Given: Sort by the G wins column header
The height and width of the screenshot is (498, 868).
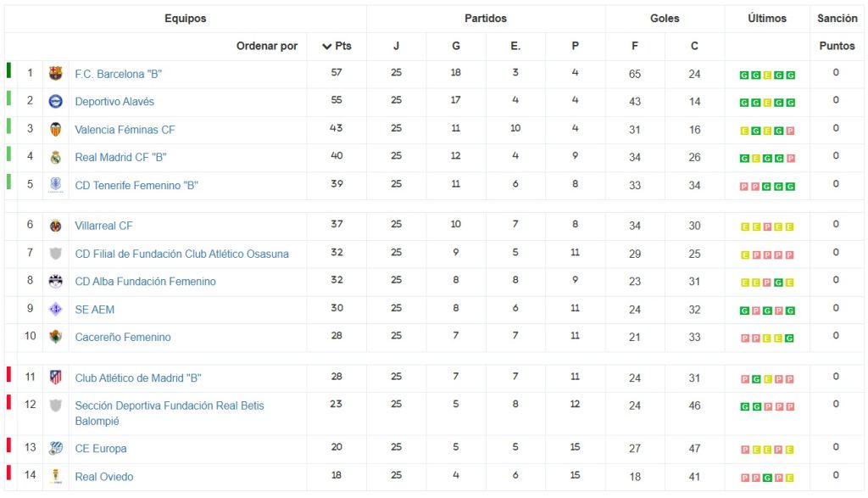Looking at the screenshot, I should pos(456,47).
